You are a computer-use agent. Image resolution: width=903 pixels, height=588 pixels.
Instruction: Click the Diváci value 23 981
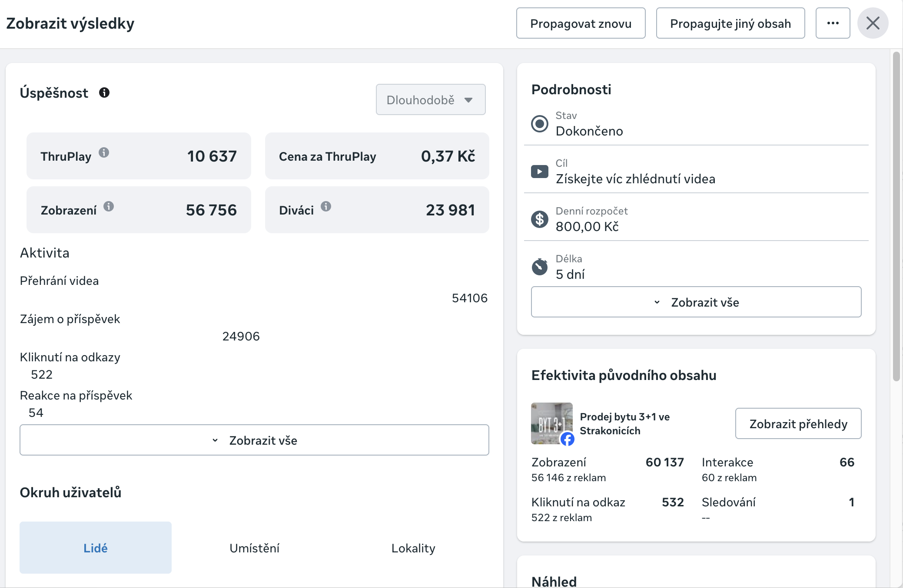451,210
